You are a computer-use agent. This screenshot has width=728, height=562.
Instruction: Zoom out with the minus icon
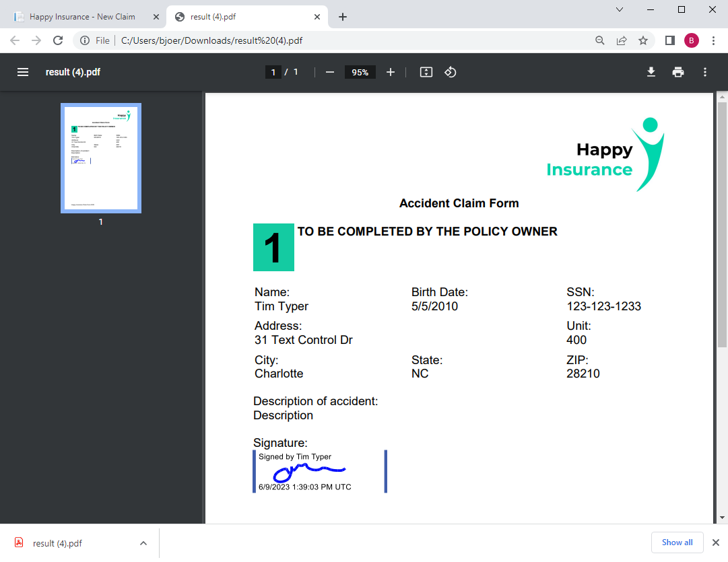click(329, 73)
